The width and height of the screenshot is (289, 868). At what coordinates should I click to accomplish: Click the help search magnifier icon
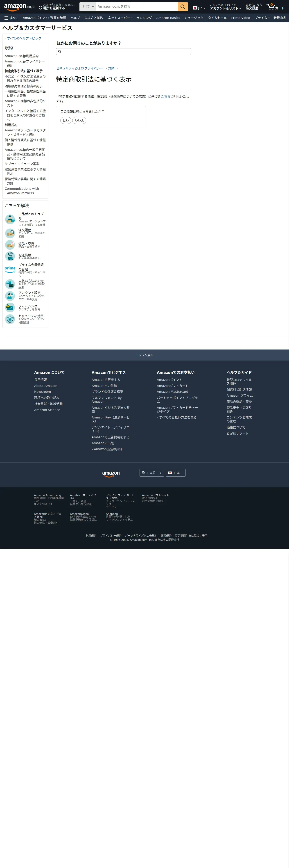[x=60, y=52]
